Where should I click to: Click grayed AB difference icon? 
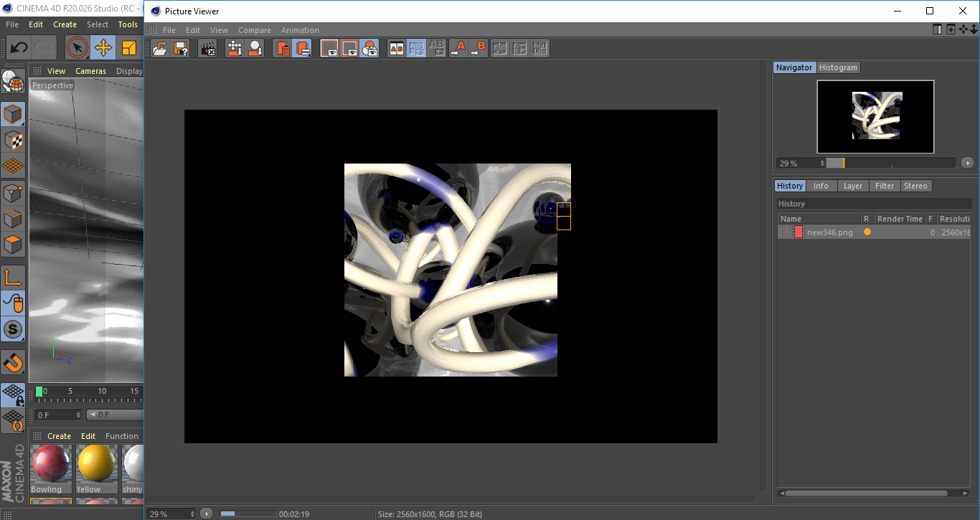[520, 48]
